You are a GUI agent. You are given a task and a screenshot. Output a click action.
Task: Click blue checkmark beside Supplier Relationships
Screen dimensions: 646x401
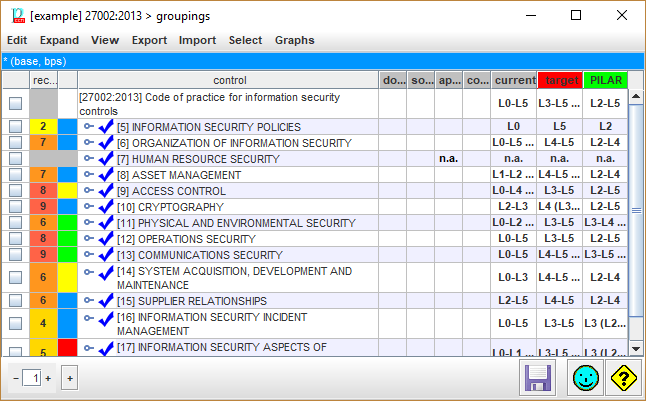(107, 301)
